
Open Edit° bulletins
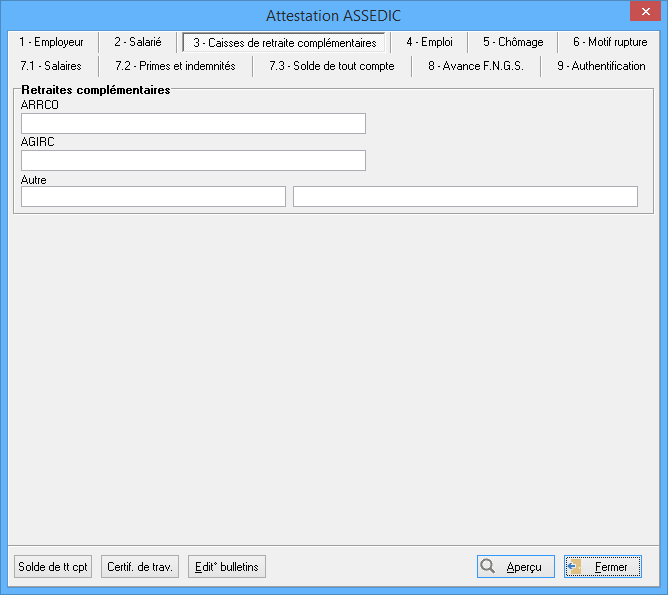pos(227,566)
